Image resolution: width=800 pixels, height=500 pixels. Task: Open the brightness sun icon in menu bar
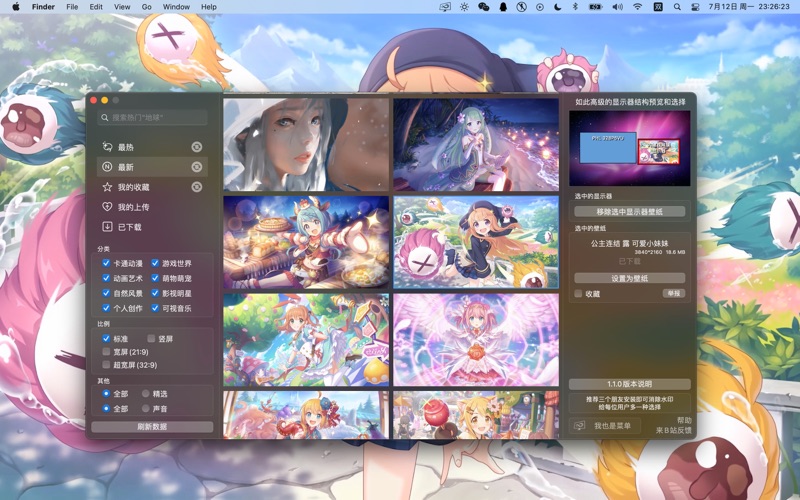coord(464,7)
